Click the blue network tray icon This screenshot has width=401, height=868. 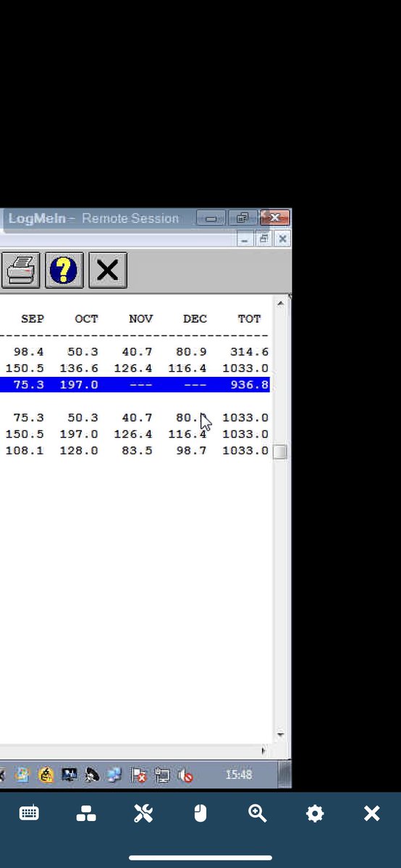click(114, 775)
